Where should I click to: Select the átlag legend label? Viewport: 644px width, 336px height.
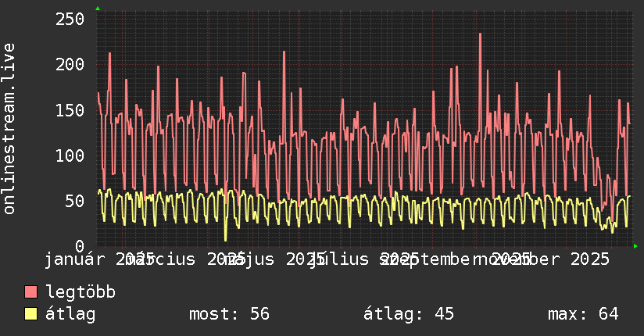(70, 314)
